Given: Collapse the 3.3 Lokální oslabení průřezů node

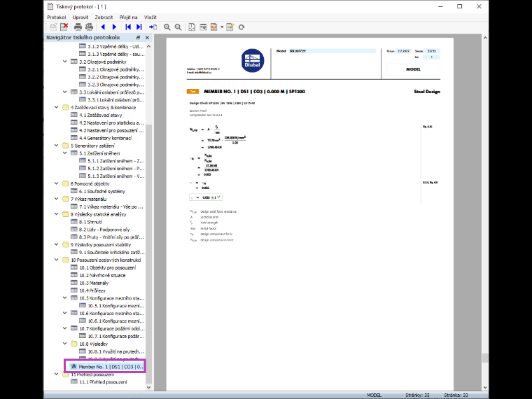Looking at the screenshot, I should 65,92.
